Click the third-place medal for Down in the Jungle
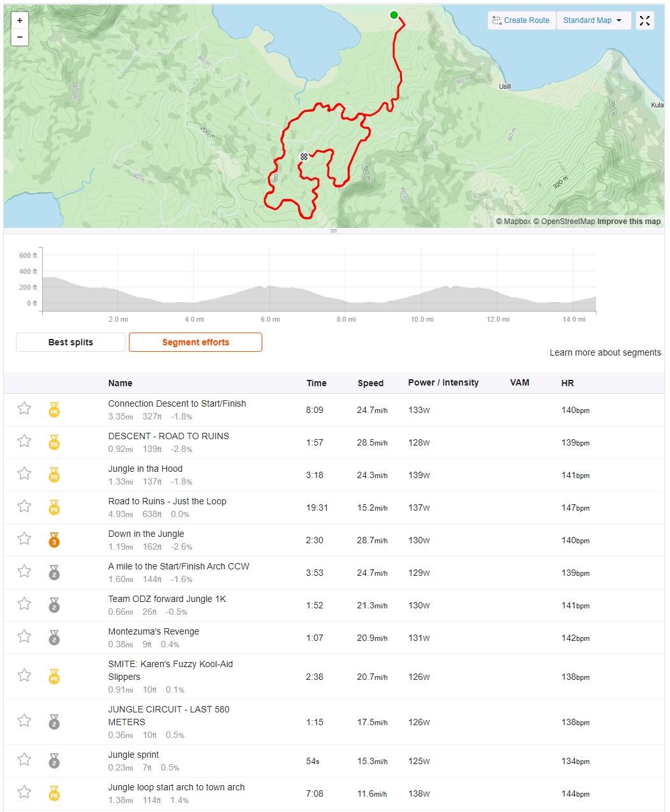 tap(54, 540)
